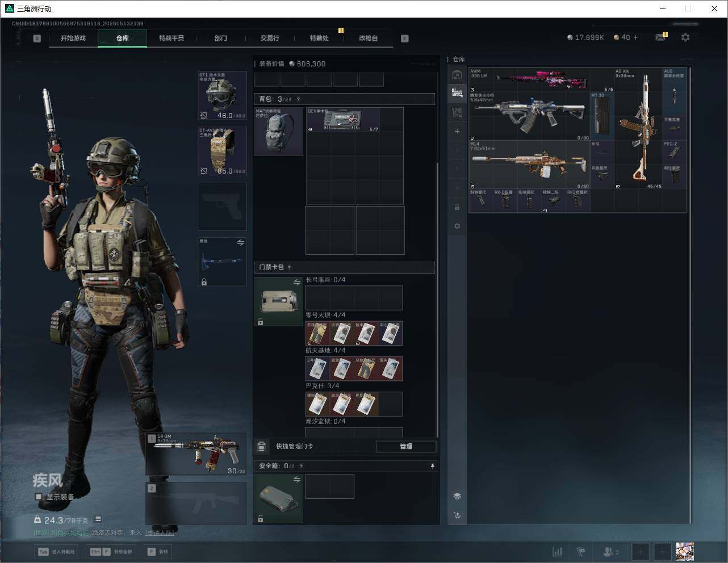Click the F 转移 button
The width and height of the screenshot is (728, 563).
click(x=158, y=552)
